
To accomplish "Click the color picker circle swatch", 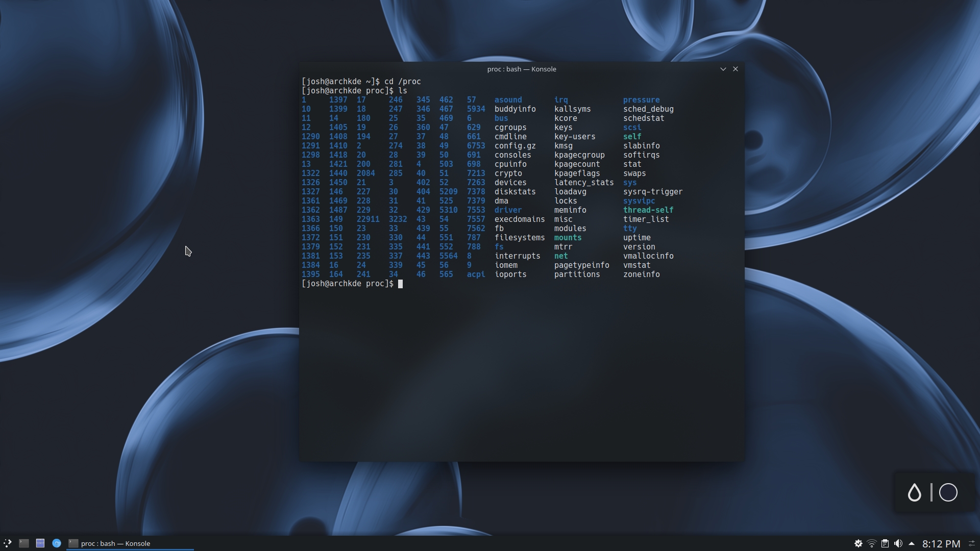I will 948,492.
